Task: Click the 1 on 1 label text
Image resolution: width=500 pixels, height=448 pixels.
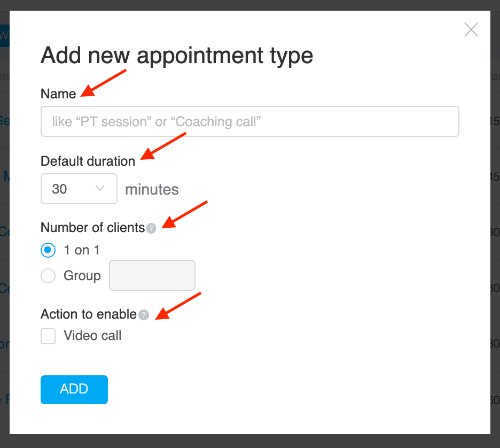Action: coord(82,250)
